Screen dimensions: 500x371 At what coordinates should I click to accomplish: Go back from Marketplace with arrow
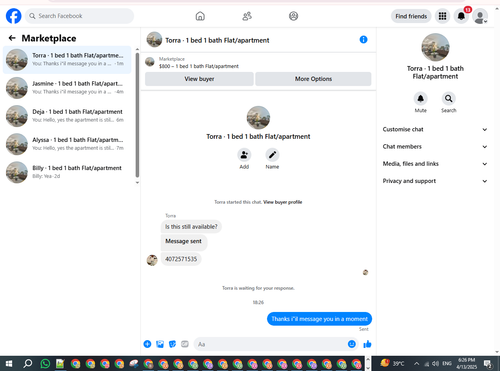12,38
